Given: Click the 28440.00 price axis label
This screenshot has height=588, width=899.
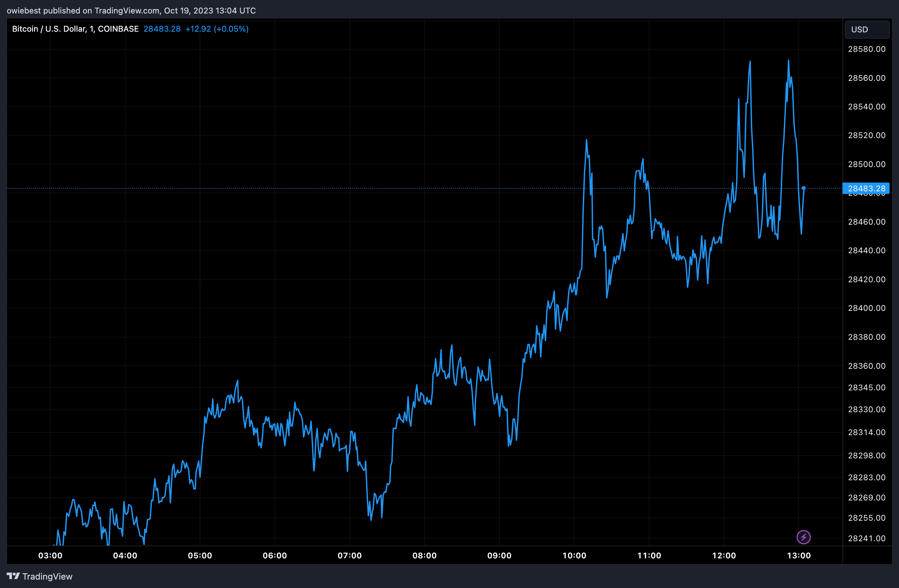Looking at the screenshot, I should coord(867,251).
